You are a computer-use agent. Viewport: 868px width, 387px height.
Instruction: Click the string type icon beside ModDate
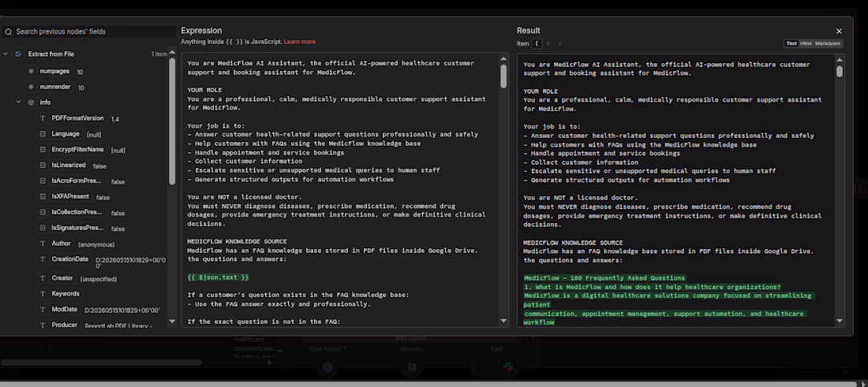point(43,309)
